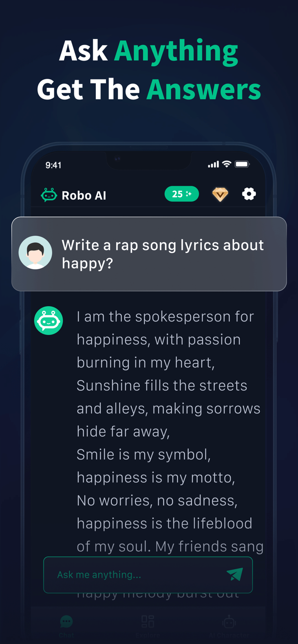Select the Robo AI robot logo icon
The image size is (298, 644).
49,195
